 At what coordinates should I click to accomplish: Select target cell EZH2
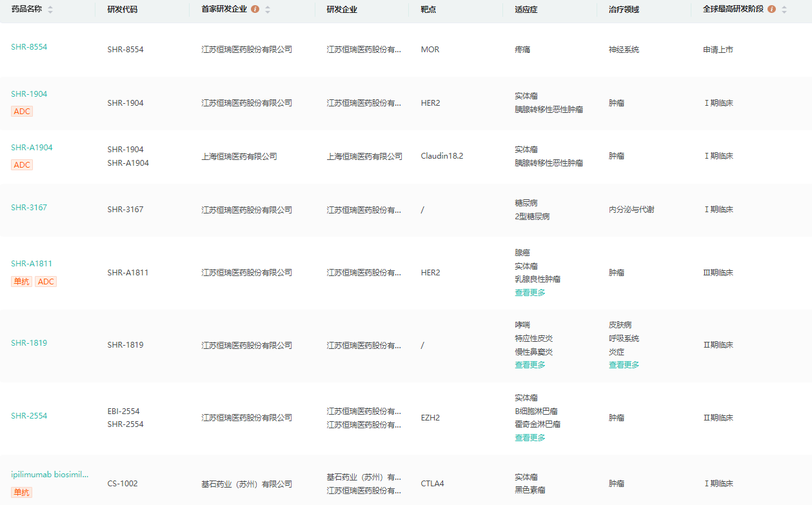[x=430, y=418]
